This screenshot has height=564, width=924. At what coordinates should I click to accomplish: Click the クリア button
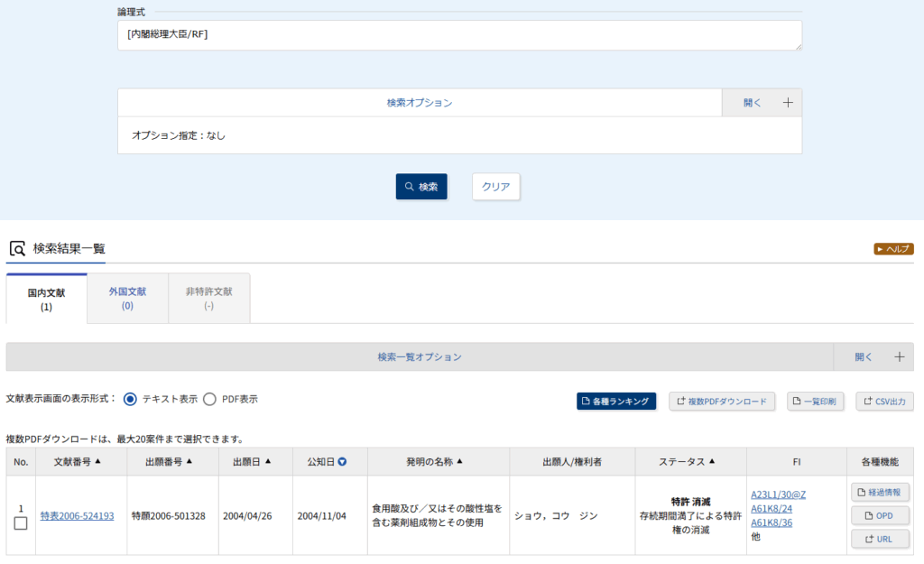495,187
